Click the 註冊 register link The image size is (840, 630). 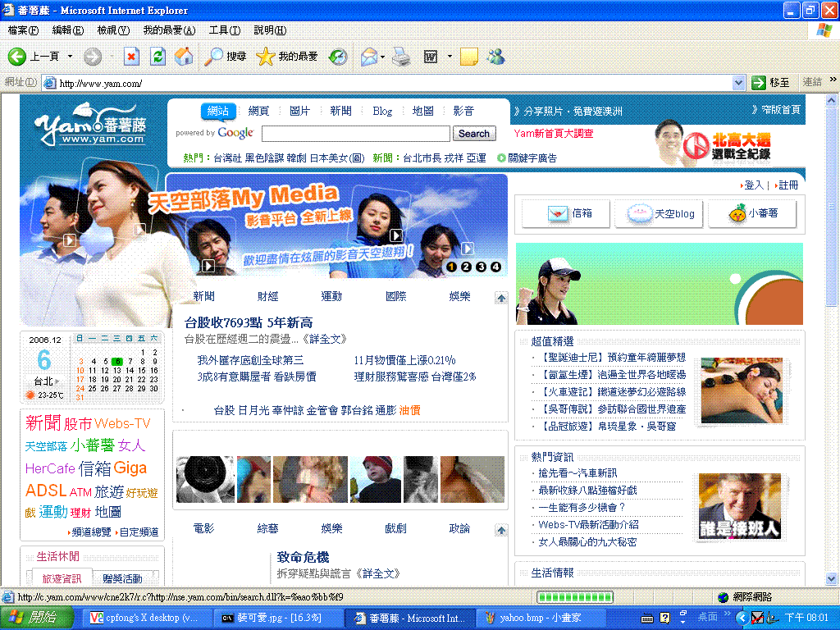[788, 185]
